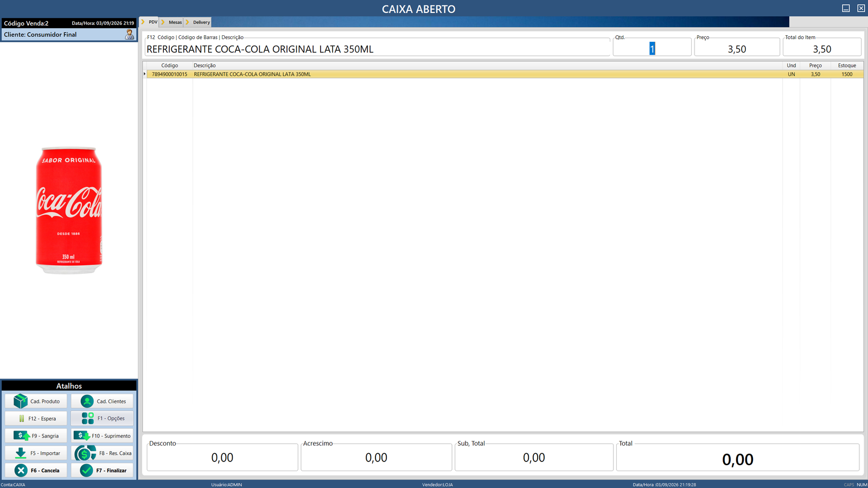868x488 pixels.
Task: Click the Desconto value field
Action: [x=222, y=458]
